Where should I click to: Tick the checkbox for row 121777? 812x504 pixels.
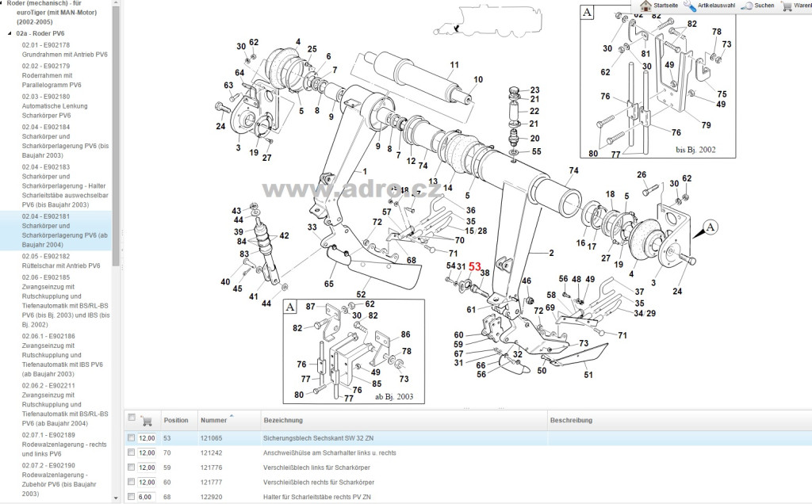point(131,481)
